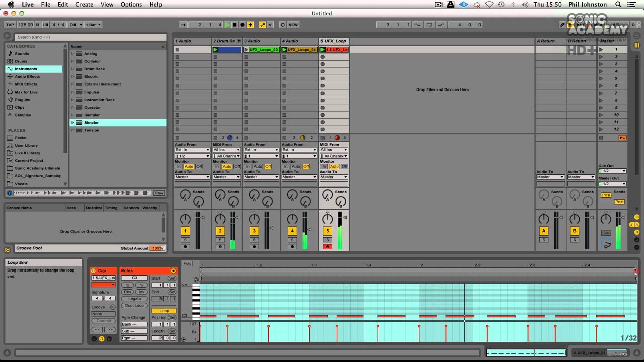Toggle the clip Loop switch

pyautogui.click(x=164, y=311)
